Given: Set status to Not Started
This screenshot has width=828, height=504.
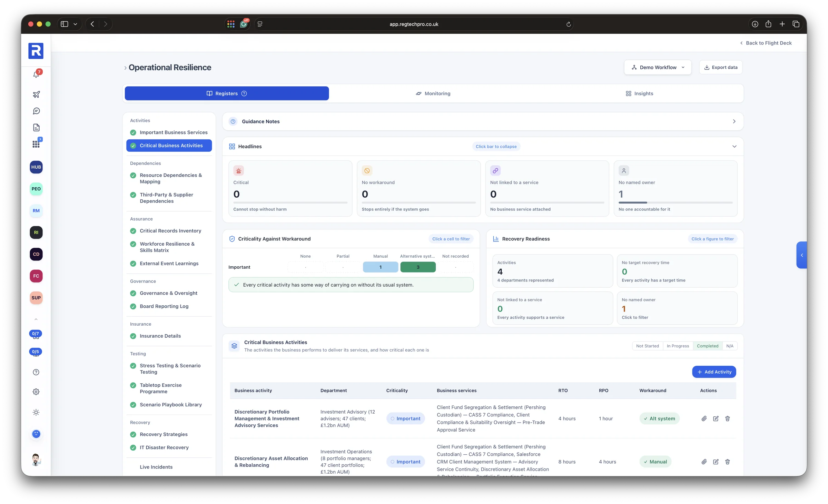Looking at the screenshot, I should [x=647, y=346].
